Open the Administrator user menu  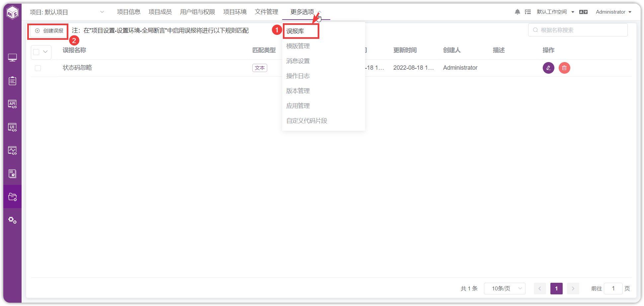coord(613,12)
